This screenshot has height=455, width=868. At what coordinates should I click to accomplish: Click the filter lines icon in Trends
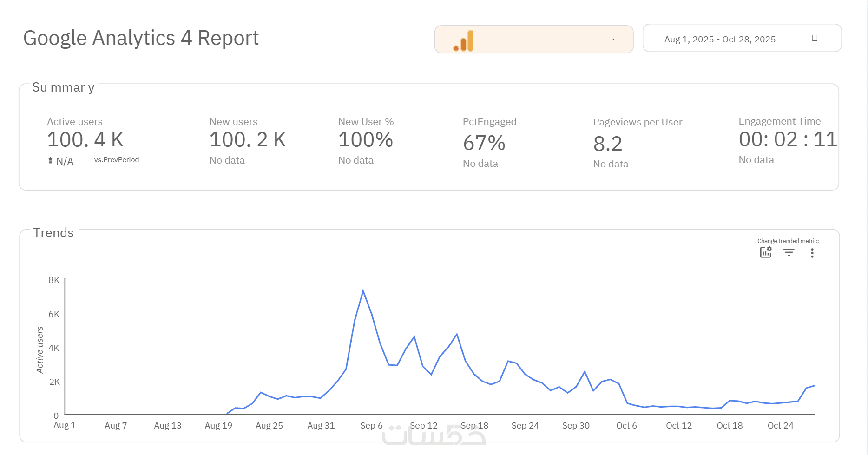click(x=789, y=252)
